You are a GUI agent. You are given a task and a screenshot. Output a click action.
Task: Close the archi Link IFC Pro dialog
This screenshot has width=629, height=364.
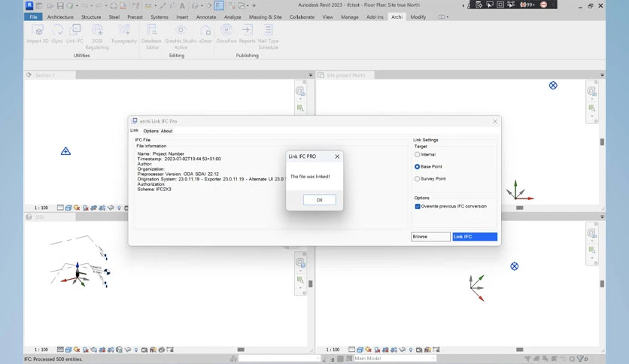[494, 121]
